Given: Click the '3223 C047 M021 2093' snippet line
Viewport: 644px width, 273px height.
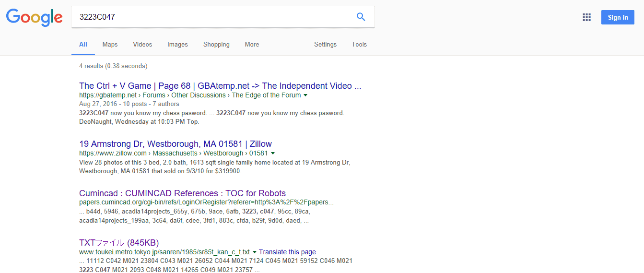Looking at the screenshot, I should click(x=169, y=270).
